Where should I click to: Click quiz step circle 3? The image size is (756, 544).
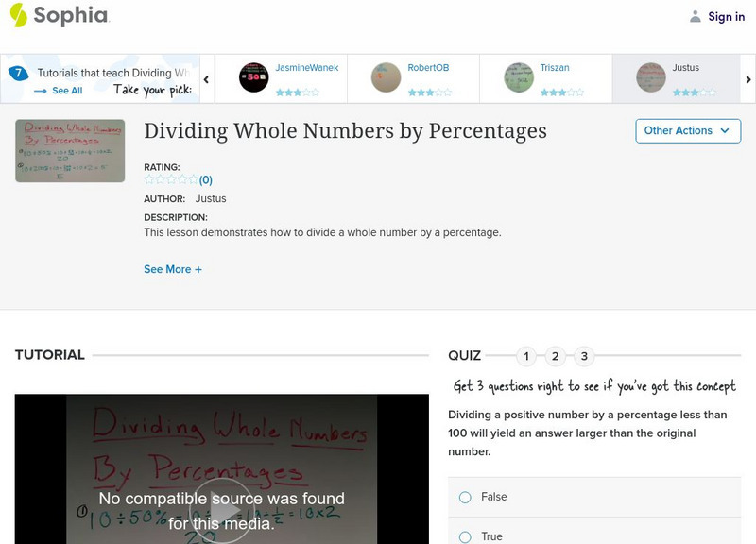[x=584, y=356]
